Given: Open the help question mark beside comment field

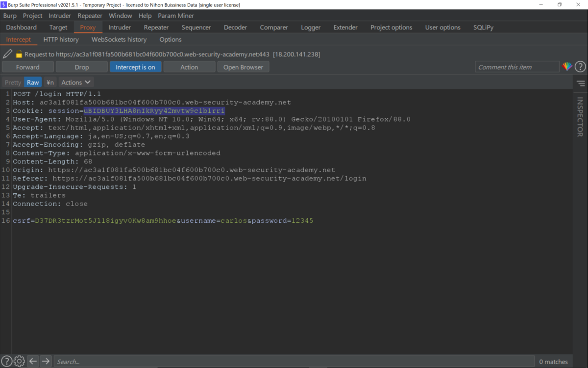Looking at the screenshot, I should point(580,67).
